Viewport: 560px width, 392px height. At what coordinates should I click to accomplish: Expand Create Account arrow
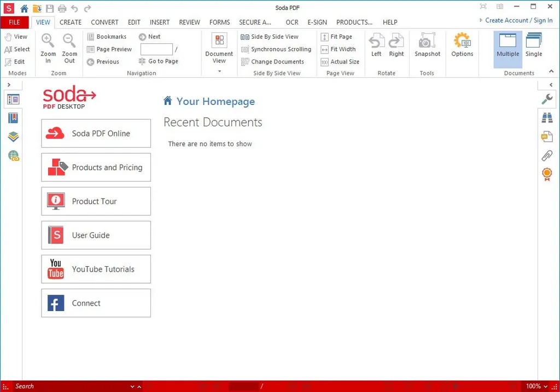tap(481, 20)
